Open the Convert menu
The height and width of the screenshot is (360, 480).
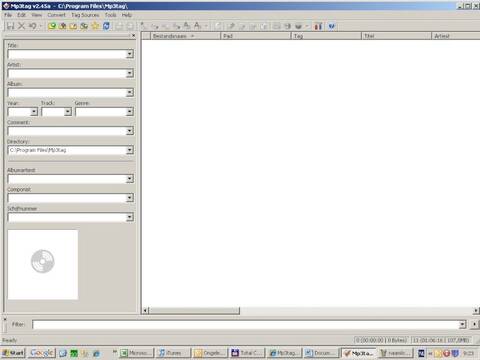click(56, 15)
